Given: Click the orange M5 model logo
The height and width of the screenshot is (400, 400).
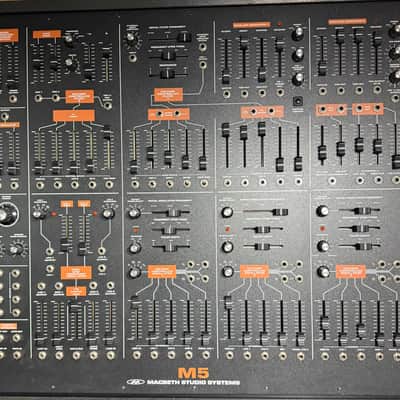Looking at the screenshot, I should (193, 373).
